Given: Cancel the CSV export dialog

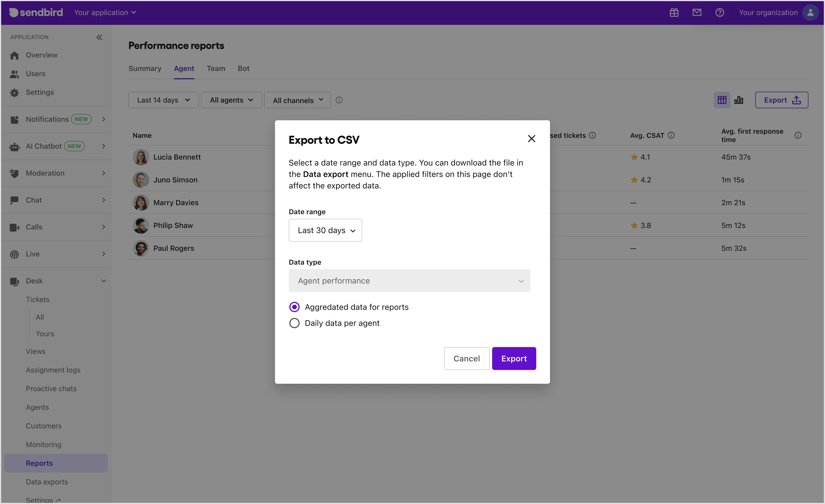Looking at the screenshot, I should (x=466, y=358).
